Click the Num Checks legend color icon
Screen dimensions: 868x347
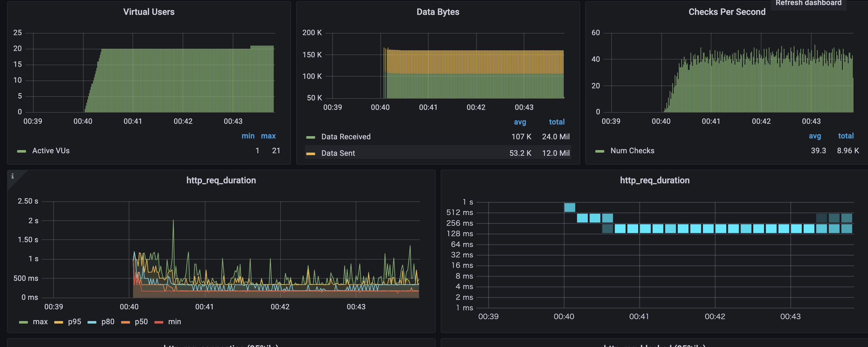click(x=599, y=151)
